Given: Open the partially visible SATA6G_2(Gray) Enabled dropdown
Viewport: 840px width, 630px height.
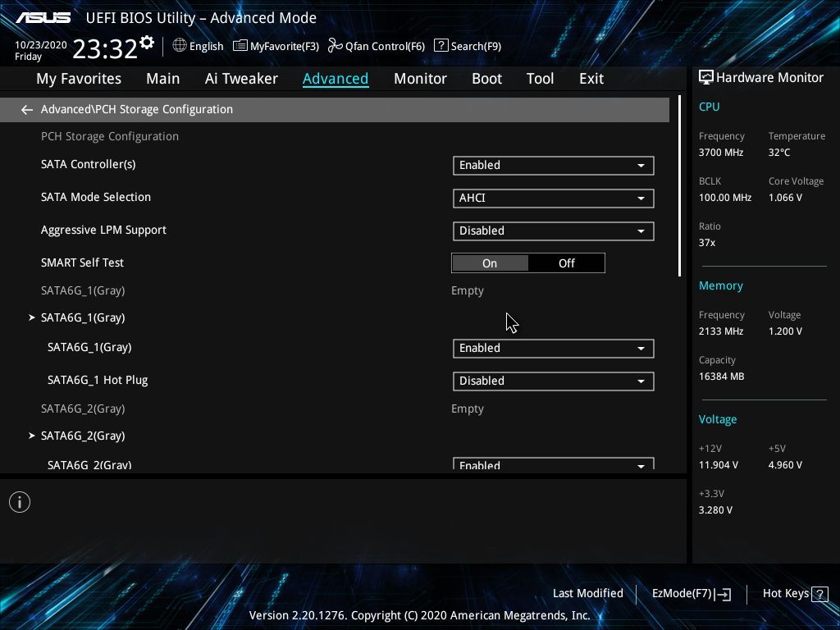Looking at the screenshot, I should (x=553, y=464).
